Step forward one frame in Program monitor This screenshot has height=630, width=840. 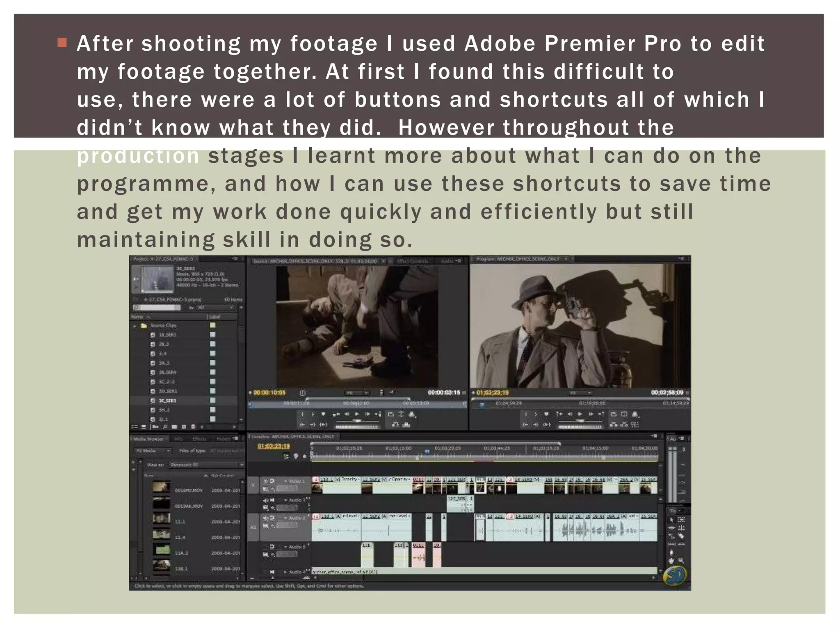(x=590, y=414)
